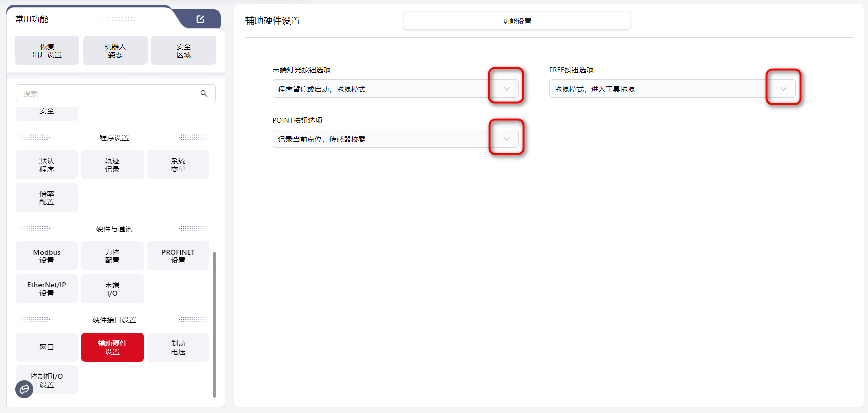The height and width of the screenshot is (413, 868).
Task: Click the search magnifier icon
Action: pyautogui.click(x=204, y=93)
